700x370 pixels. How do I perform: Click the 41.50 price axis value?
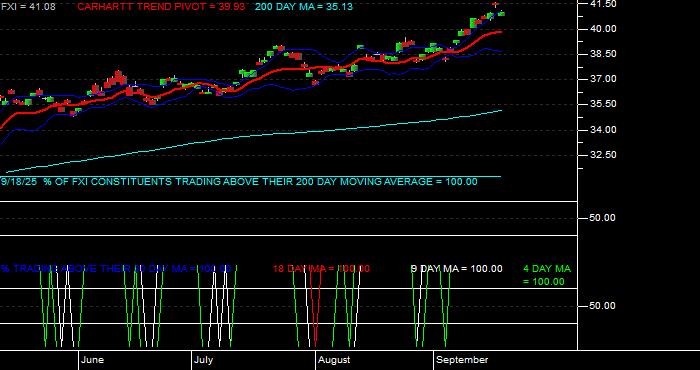pos(603,4)
